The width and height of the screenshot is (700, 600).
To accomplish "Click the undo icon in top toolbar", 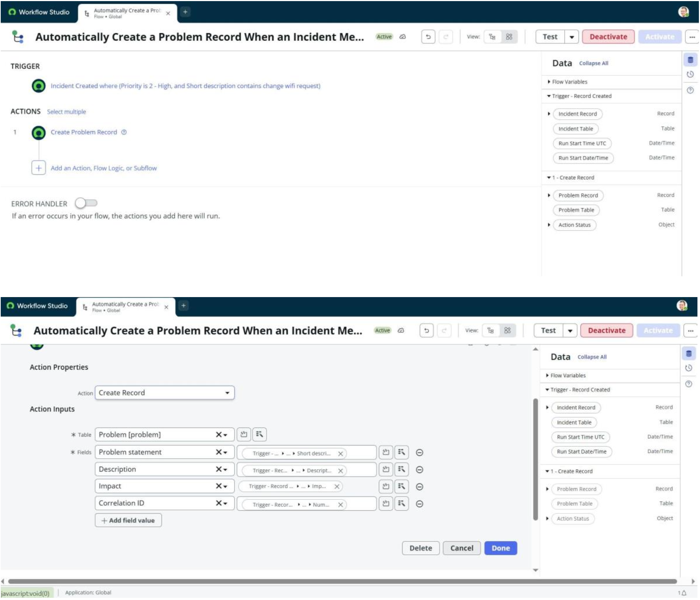I will click(x=428, y=37).
